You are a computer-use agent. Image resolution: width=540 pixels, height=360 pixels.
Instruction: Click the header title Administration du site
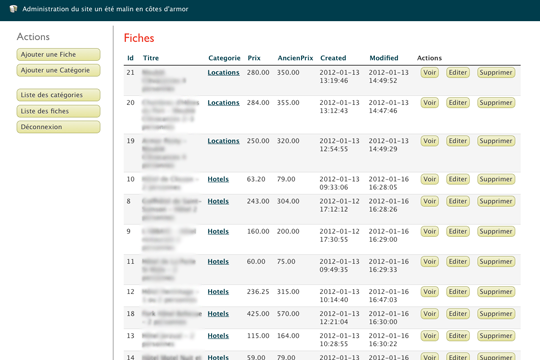(105, 9)
